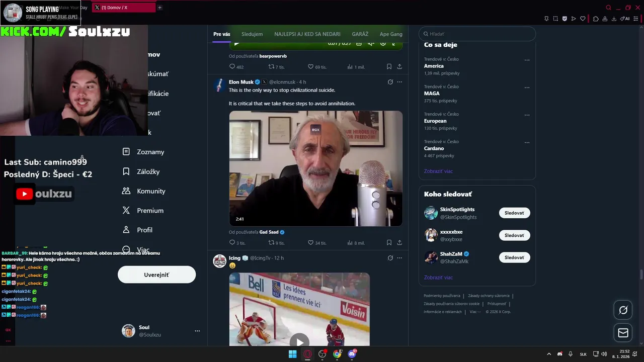Open Google Chrome from the taskbar

[x=337, y=354]
